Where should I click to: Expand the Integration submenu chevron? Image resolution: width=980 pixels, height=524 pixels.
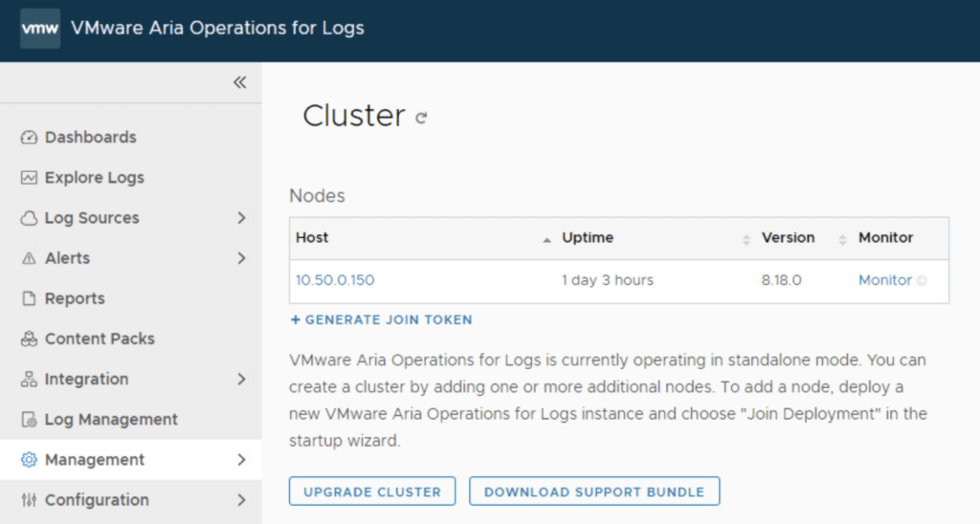[x=241, y=380]
